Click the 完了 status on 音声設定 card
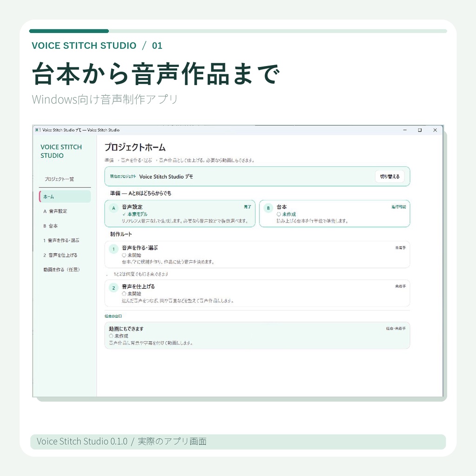Screen dimensions: 476x476 click(x=247, y=207)
